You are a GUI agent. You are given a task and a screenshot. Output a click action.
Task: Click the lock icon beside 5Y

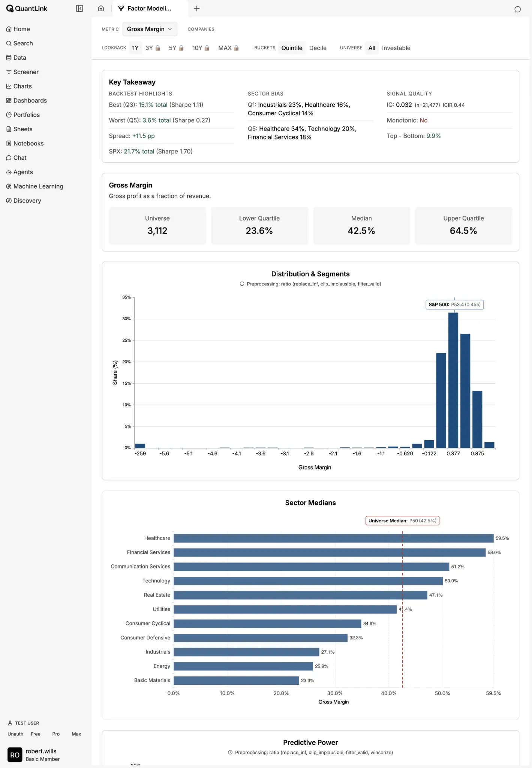(181, 48)
